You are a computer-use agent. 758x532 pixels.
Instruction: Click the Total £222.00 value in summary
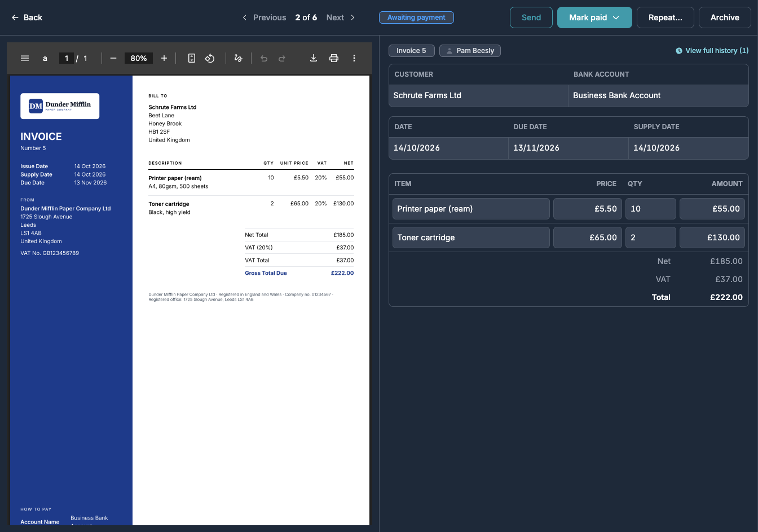[726, 297]
